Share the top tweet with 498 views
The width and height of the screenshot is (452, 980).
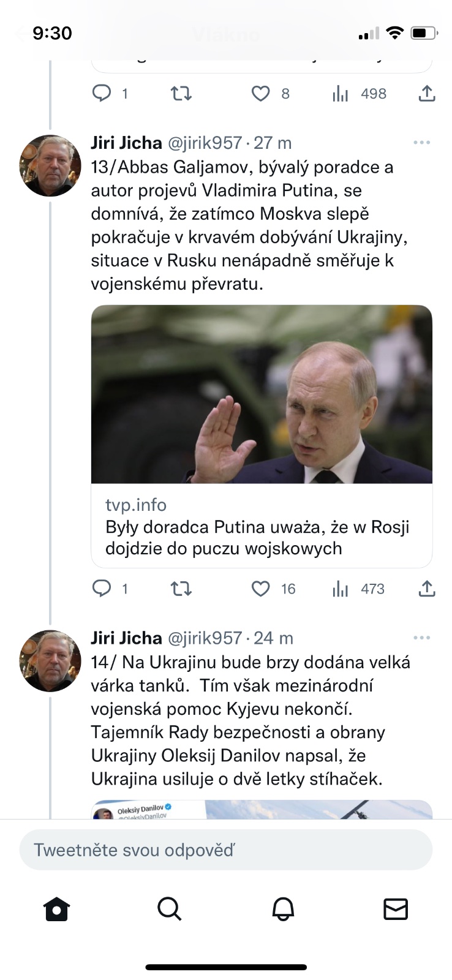pyautogui.click(x=427, y=94)
